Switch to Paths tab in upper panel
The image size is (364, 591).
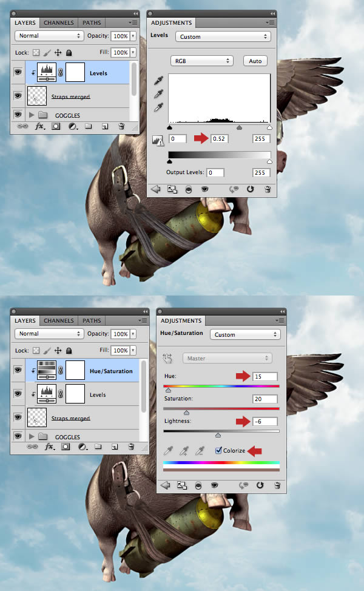[x=92, y=22]
